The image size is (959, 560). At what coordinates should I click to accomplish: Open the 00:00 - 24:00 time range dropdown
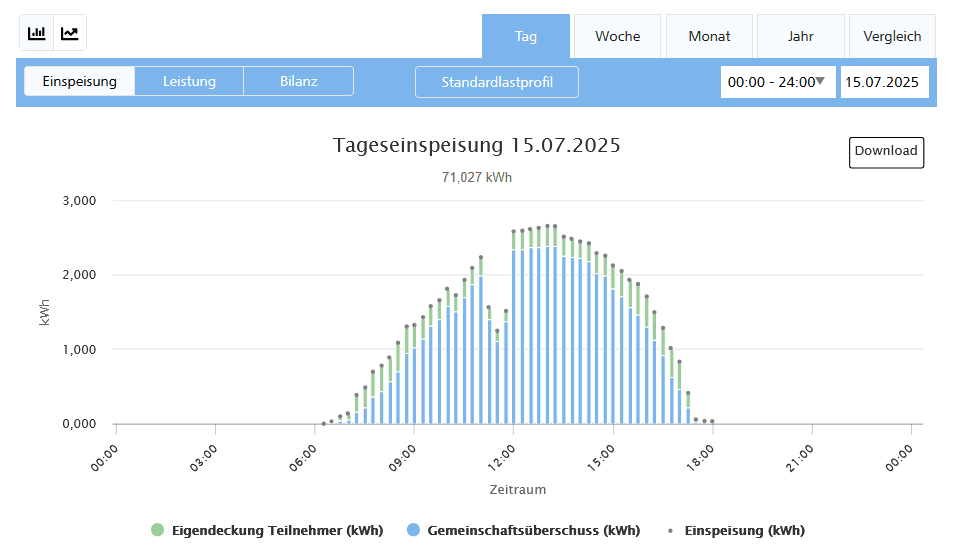coord(771,82)
